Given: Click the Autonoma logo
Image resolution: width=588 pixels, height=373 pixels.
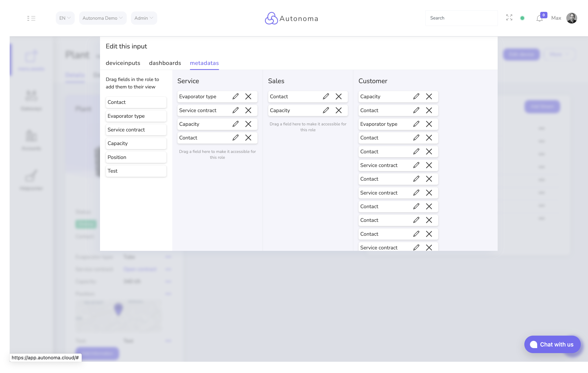Looking at the screenshot, I should 291,18.
